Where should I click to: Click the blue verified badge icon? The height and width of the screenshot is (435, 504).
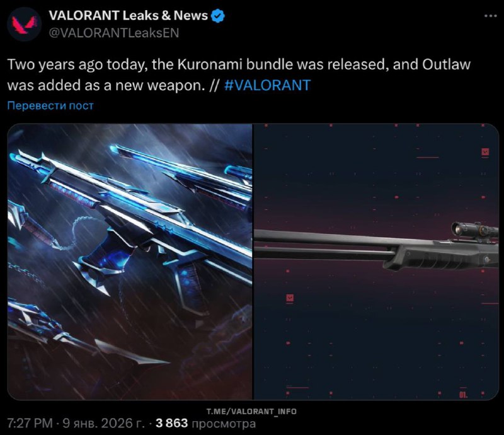coord(218,16)
